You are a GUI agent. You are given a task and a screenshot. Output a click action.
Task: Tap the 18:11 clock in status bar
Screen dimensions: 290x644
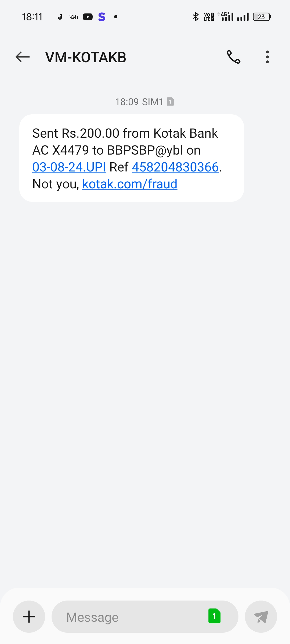coord(32,17)
